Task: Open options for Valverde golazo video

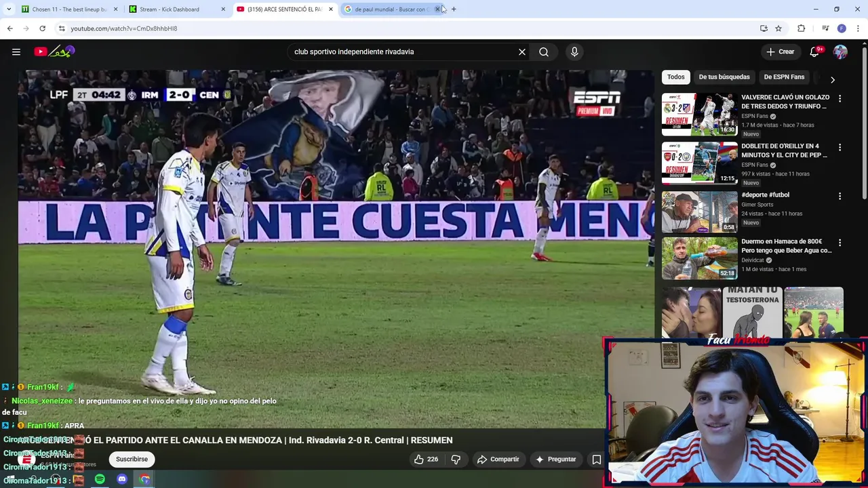Action: click(x=840, y=98)
